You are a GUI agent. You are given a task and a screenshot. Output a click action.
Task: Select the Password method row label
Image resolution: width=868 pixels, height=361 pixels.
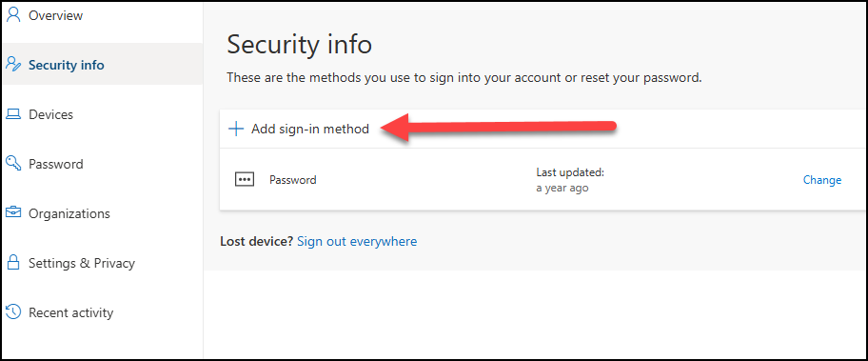pyautogui.click(x=293, y=180)
